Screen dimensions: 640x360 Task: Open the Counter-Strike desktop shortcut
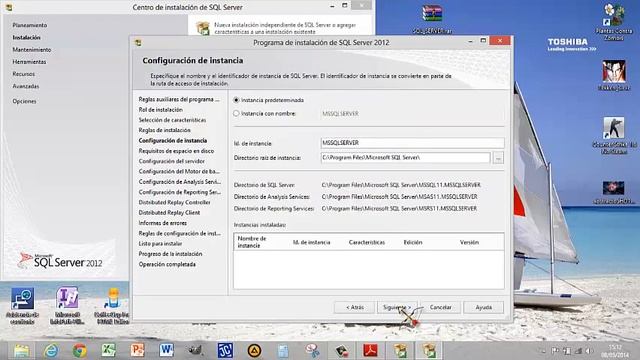point(614,136)
